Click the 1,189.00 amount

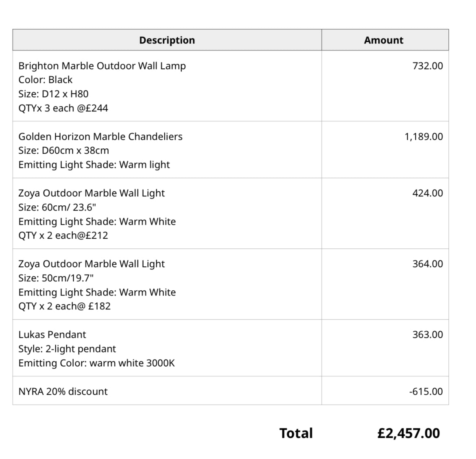424,137
